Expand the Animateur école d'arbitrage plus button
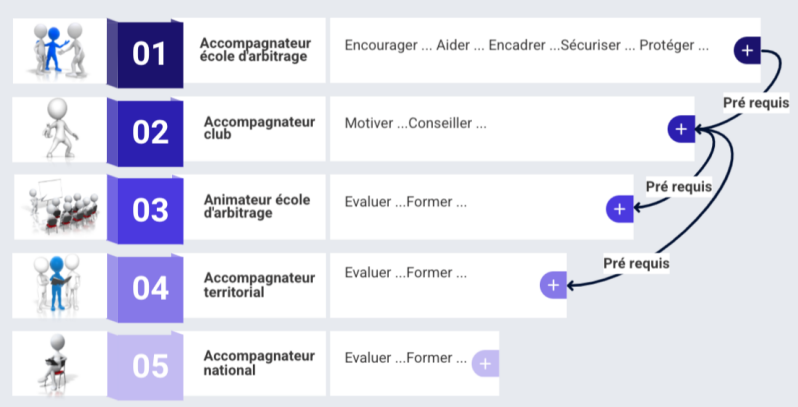Image resolution: width=798 pixels, height=407 pixels. pos(620,208)
